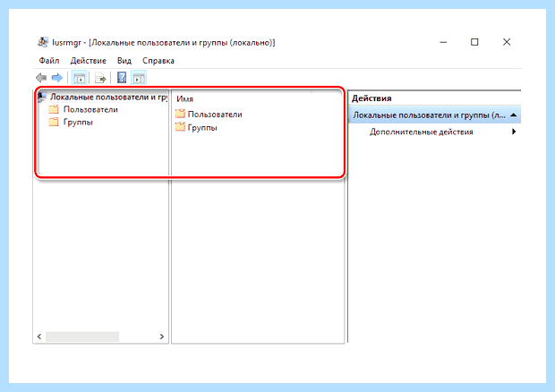Select Пользователи in the left tree
Viewport: 555px width, 392px height.
click(x=90, y=110)
